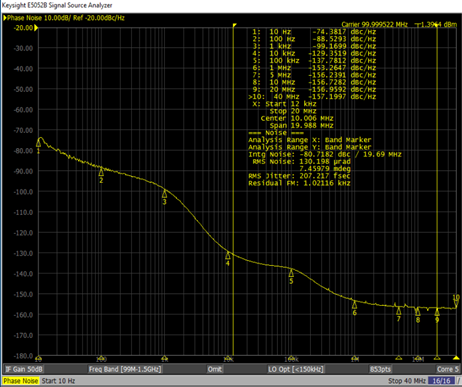Select marker 3 triangle at 1 kHz

[x=164, y=194]
